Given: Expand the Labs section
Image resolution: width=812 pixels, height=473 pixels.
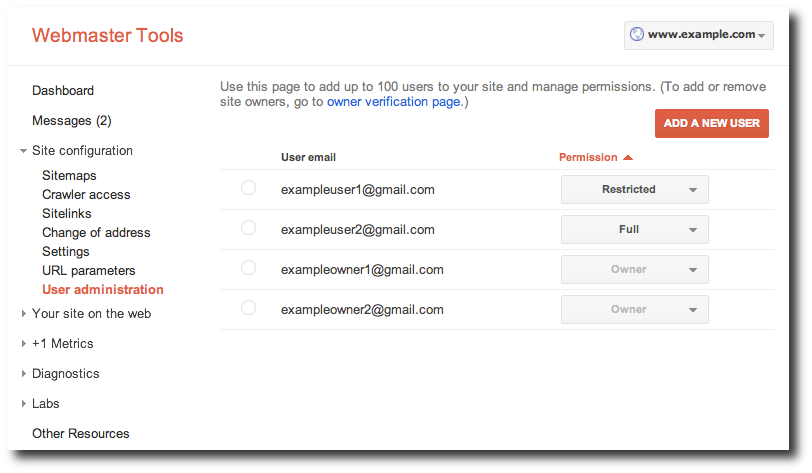Looking at the screenshot, I should pyautogui.click(x=23, y=403).
